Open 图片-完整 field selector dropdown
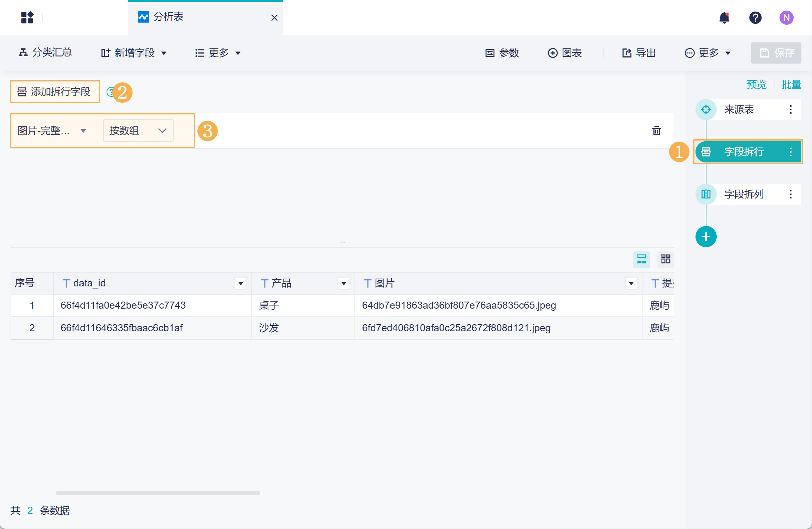 (x=52, y=131)
